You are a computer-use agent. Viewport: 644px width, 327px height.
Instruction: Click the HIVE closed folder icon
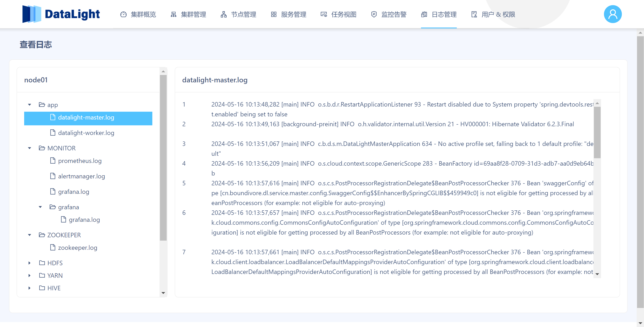coord(42,288)
